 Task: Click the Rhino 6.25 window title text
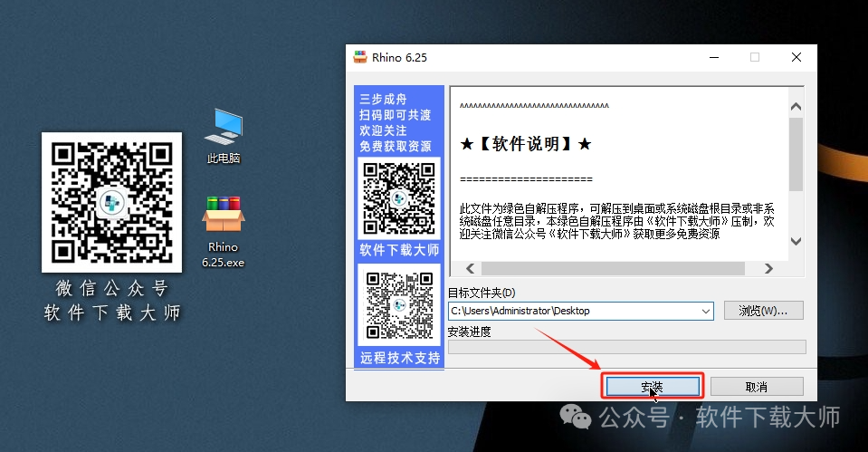[x=399, y=58]
